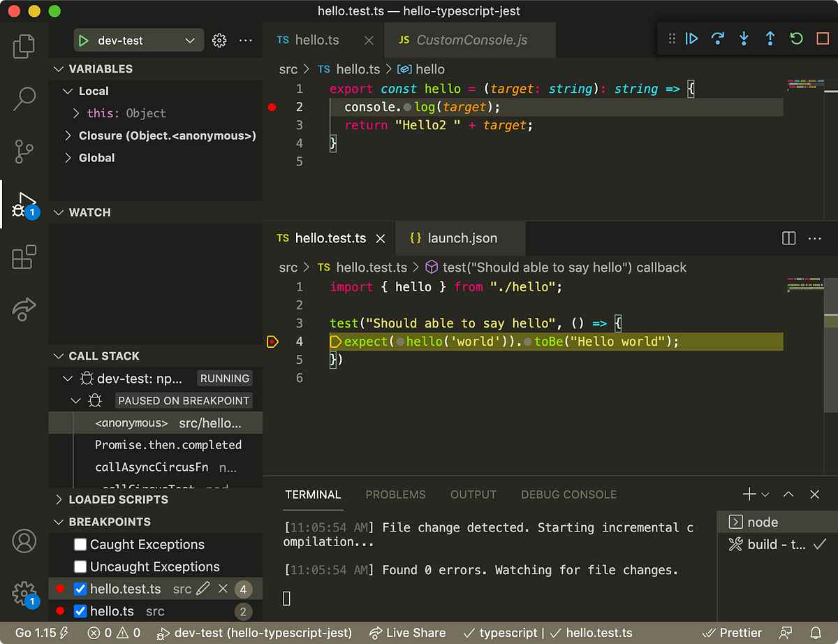Step Over the current breakpoint line
Screen dimensions: 838x644
point(718,39)
